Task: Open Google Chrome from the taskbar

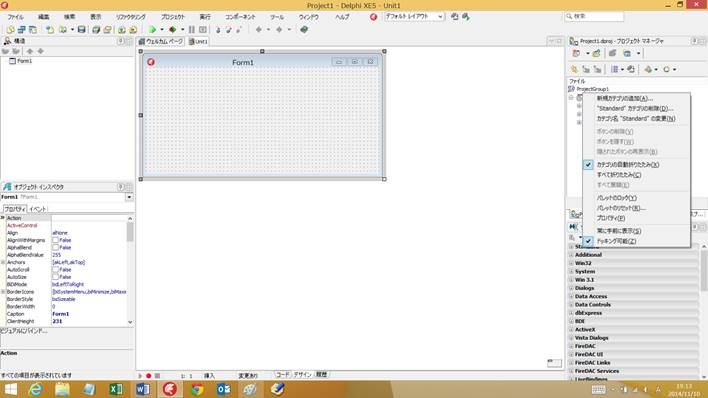Action: click(197, 389)
